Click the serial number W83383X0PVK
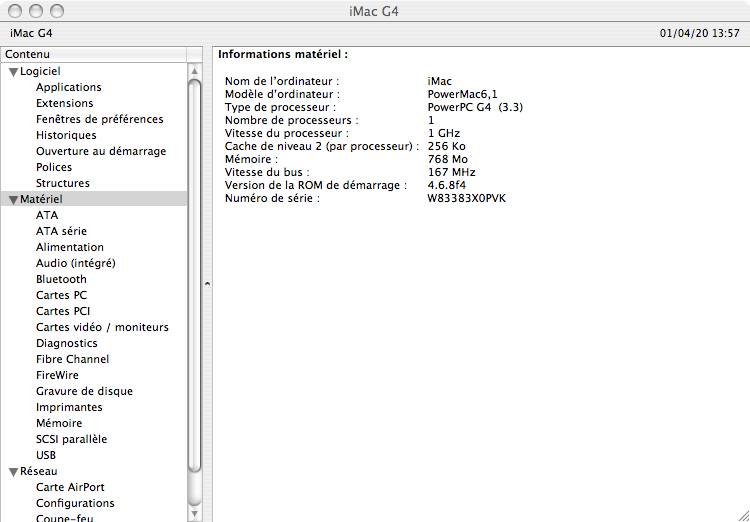 click(466, 198)
